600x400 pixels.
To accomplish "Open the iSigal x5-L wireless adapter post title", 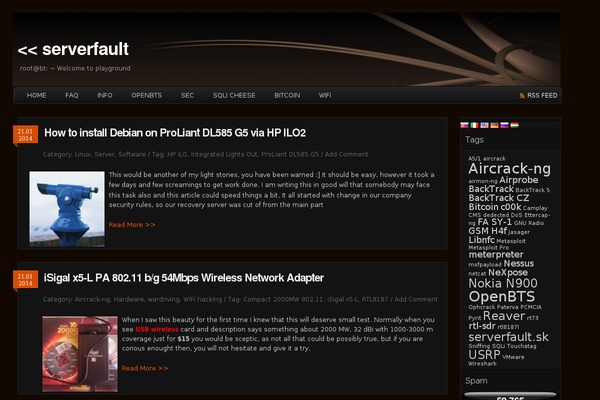I will pyautogui.click(x=184, y=278).
